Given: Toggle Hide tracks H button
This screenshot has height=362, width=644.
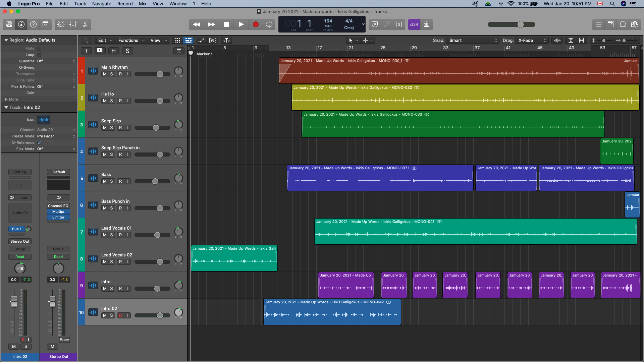Looking at the screenshot, I should click(x=114, y=51).
